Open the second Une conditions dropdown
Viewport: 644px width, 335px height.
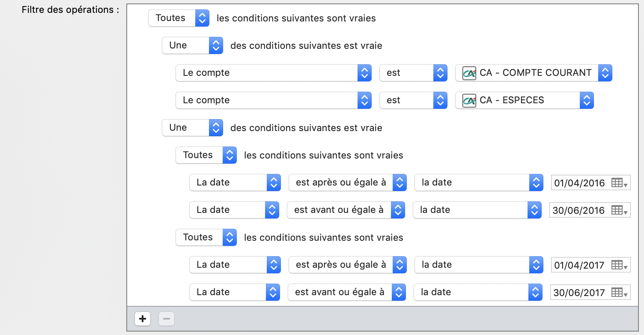[x=192, y=128]
